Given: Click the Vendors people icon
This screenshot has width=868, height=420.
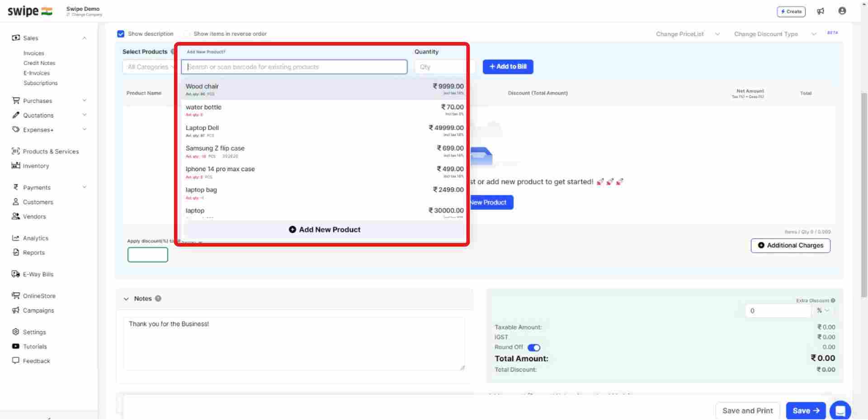Looking at the screenshot, I should (x=16, y=216).
